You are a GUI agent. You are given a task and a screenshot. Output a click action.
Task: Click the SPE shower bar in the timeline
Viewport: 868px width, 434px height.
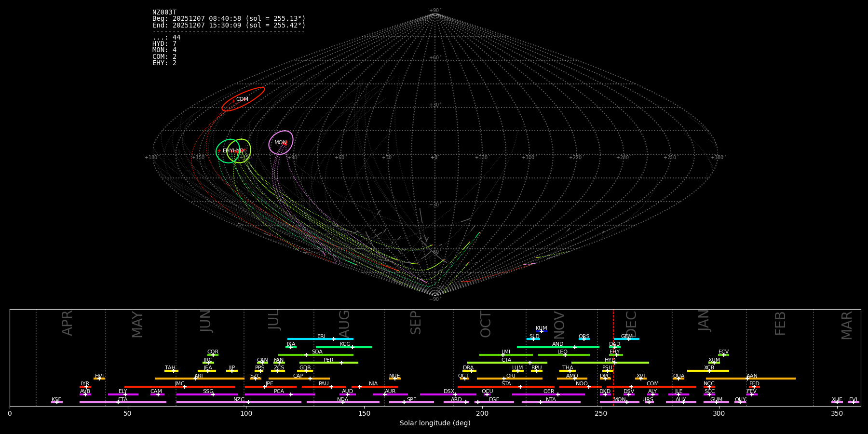[411, 402]
